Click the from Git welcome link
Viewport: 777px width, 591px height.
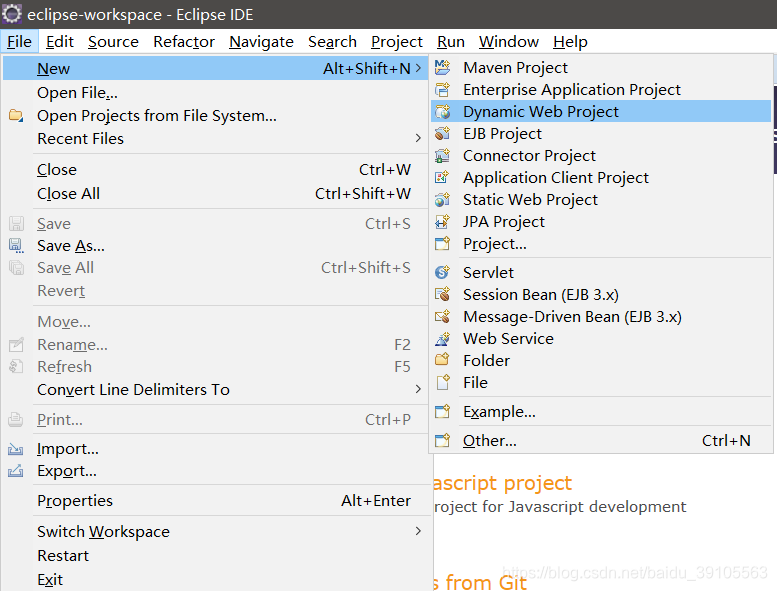click(480, 582)
